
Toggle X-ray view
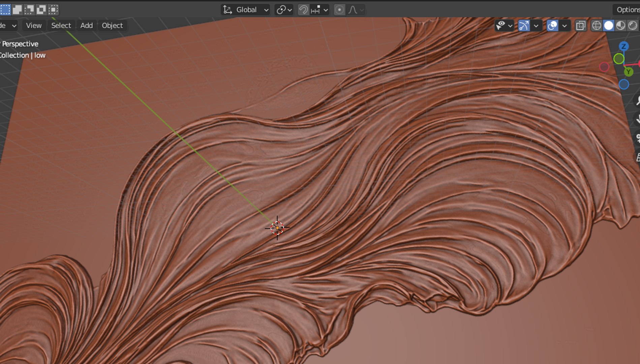(x=580, y=26)
